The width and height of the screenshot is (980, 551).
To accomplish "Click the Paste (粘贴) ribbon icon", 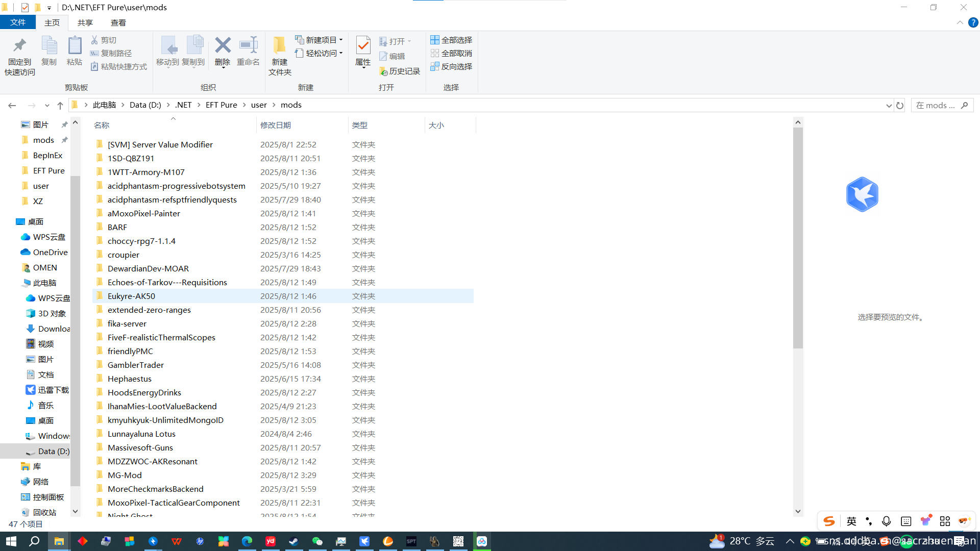I will coord(75,46).
